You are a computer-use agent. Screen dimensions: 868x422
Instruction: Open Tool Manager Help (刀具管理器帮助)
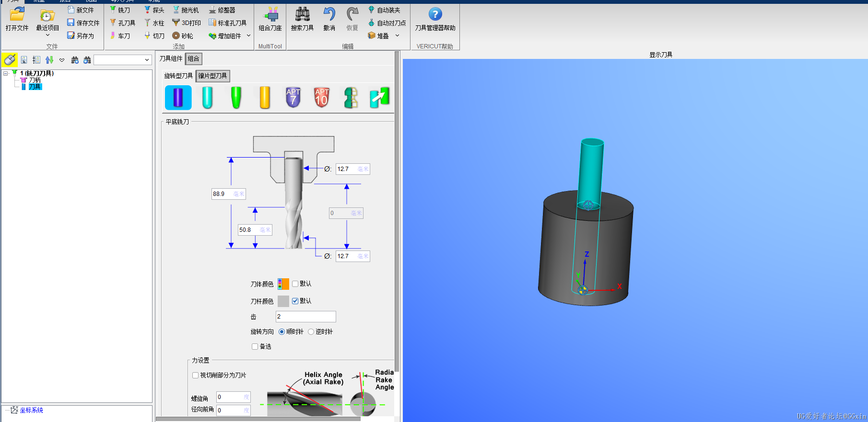(435, 20)
